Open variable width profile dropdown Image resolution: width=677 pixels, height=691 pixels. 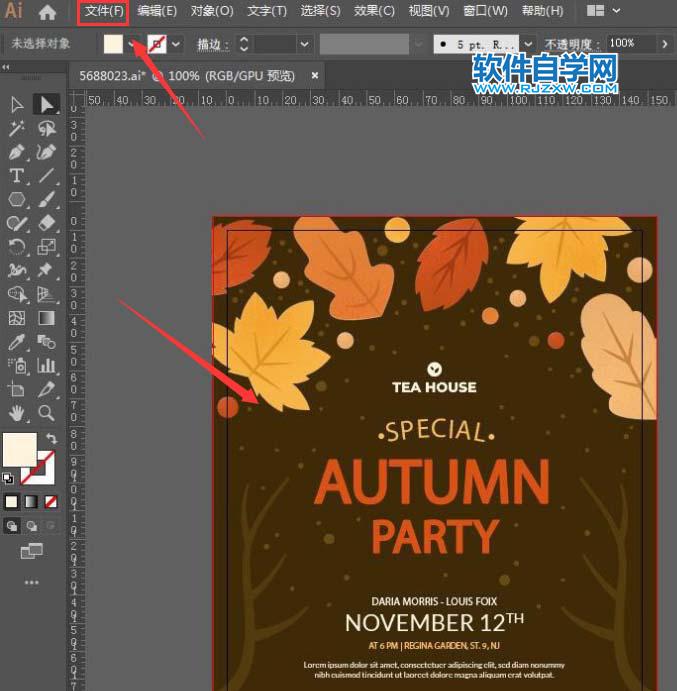click(x=418, y=44)
